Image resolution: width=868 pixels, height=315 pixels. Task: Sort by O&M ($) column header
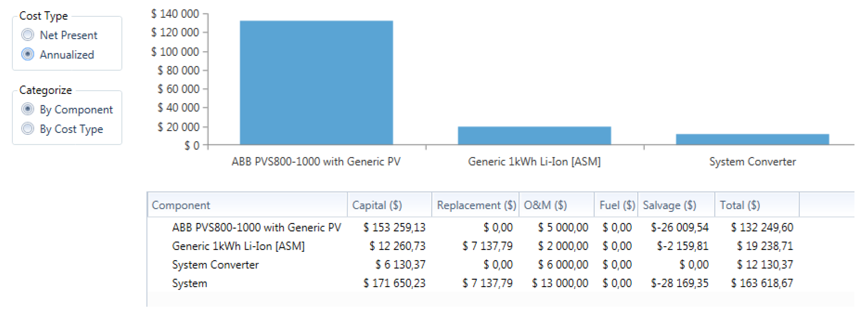pyautogui.click(x=557, y=205)
